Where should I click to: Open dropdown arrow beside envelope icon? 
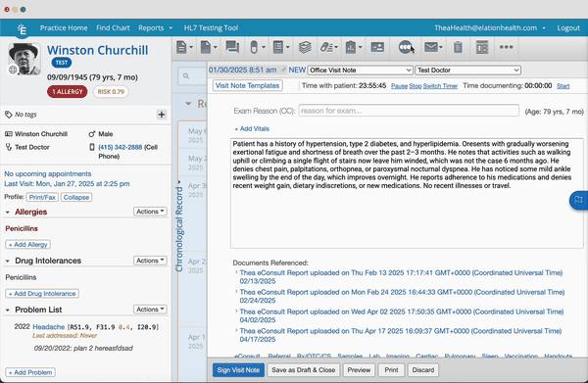441,47
